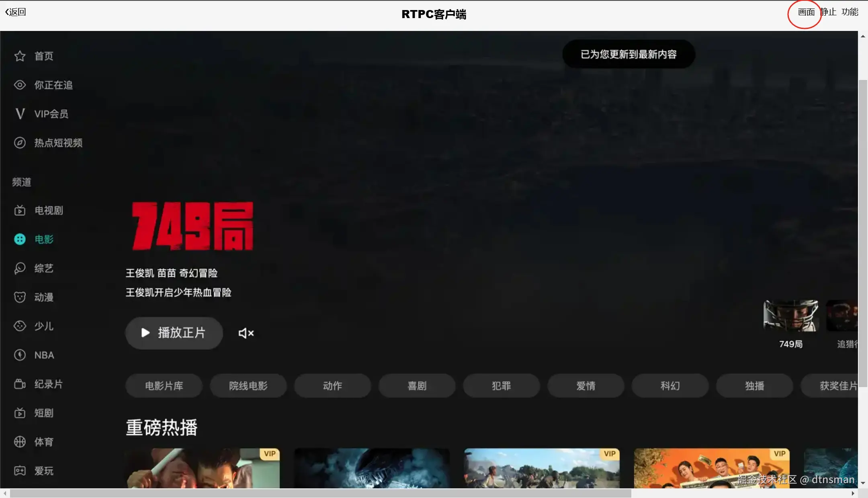
Task: Click the eye icon for 你正在追
Action: pyautogui.click(x=20, y=85)
